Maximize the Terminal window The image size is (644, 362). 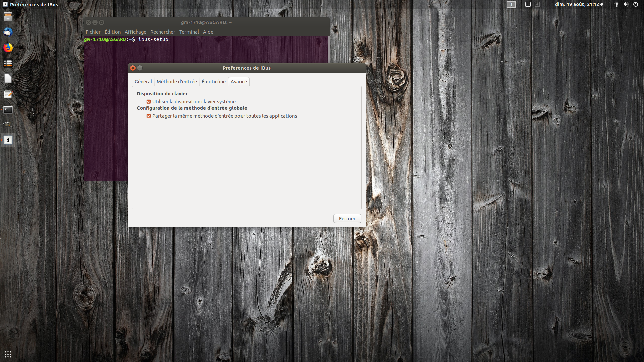[x=102, y=22]
